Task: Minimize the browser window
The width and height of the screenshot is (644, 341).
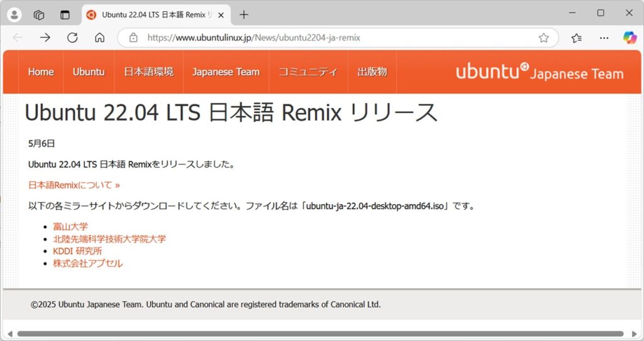Action: click(x=572, y=13)
